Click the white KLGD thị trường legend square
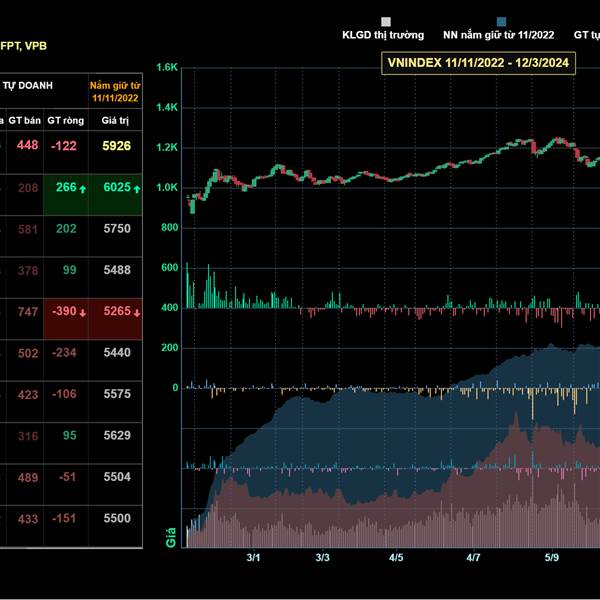The height and width of the screenshot is (600, 600). 386,20
